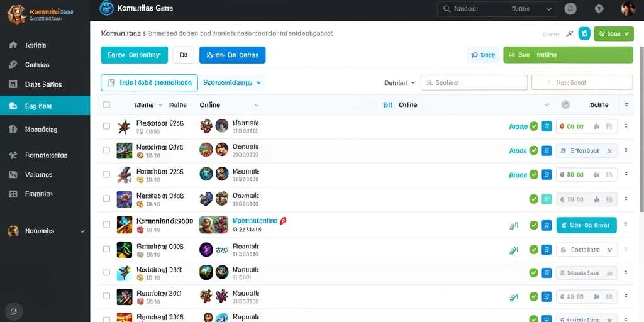
Task: Click the home icon in the sidebar
Action: pyautogui.click(x=13, y=45)
